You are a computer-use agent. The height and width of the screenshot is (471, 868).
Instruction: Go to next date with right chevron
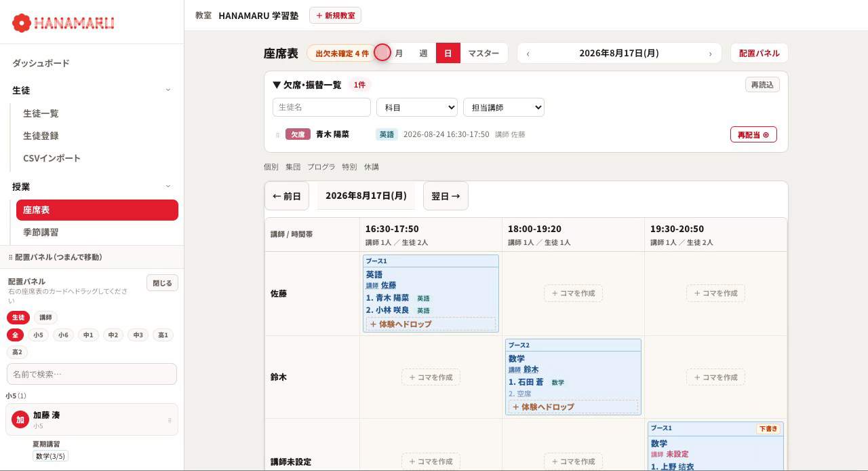[x=710, y=54]
